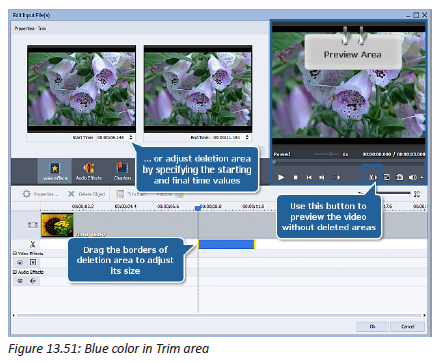This screenshot has height=363, width=437.
Task: Toggle the eye icon on the Audio Effects track
Action: click(20, 281)
